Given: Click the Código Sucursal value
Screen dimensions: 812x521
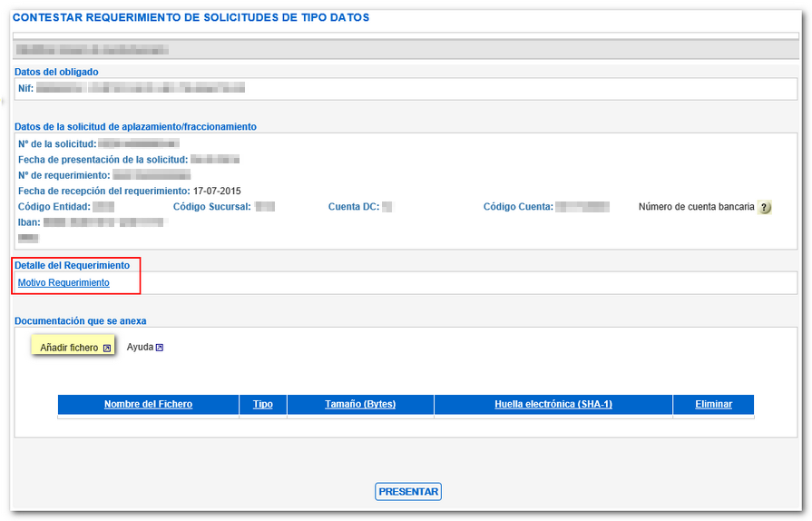Looking at the screenshot, I should tap(265, 207).
